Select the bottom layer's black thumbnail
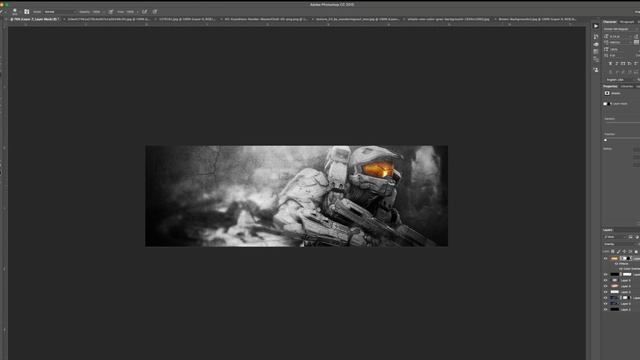The width and height of the screenshot is (640, 360). tap(614, 309)
